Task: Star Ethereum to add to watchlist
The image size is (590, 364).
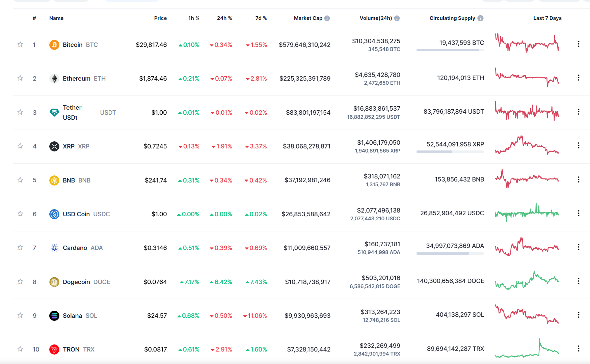Action: click(x=20, y=78)
